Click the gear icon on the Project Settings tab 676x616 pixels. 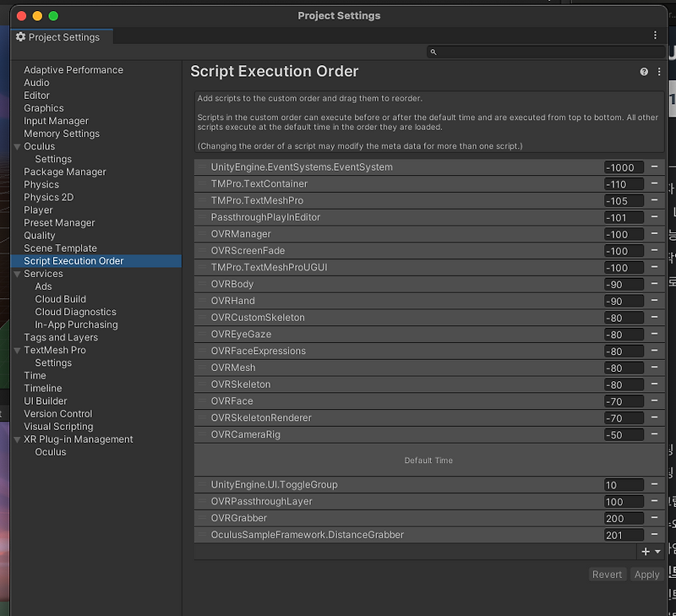pos(21,36)
